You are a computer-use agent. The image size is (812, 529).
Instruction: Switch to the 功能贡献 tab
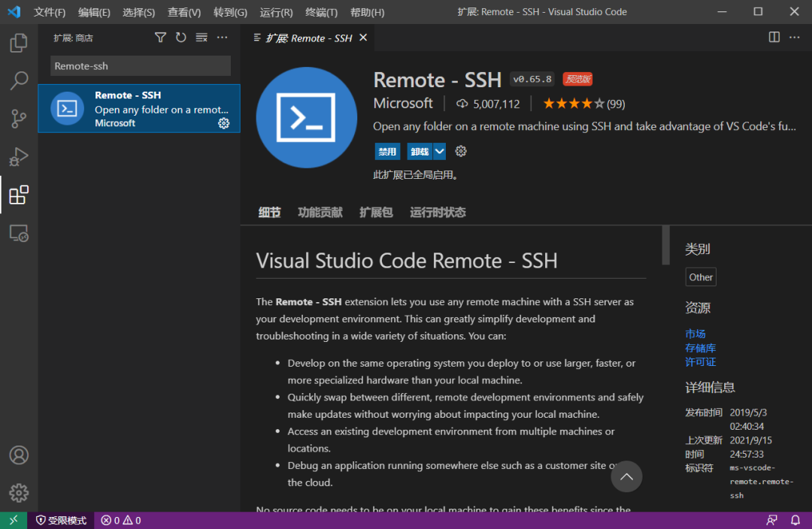click(x=320, y=213)
